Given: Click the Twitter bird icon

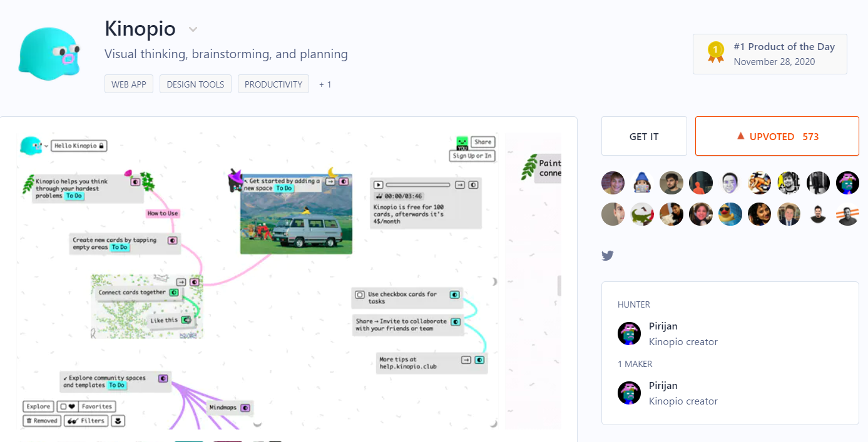Looking at the screenshot, I should (x=607, y=255).
